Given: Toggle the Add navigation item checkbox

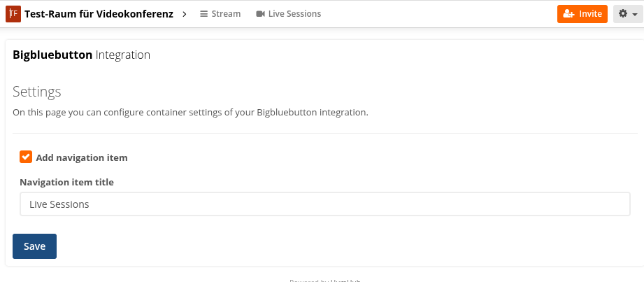Looking at the screenshot, I should 26,157.
